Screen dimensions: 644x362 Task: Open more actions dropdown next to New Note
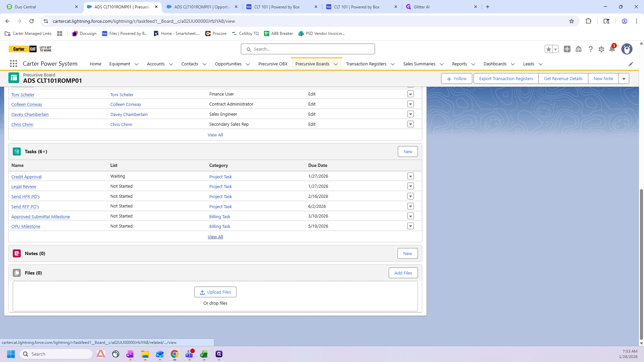[624, 79]
